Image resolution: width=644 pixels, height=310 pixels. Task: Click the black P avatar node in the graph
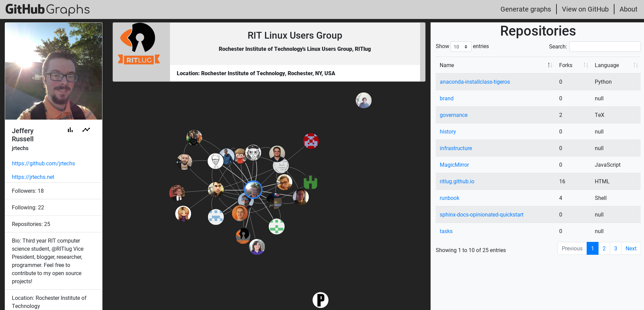320,299
